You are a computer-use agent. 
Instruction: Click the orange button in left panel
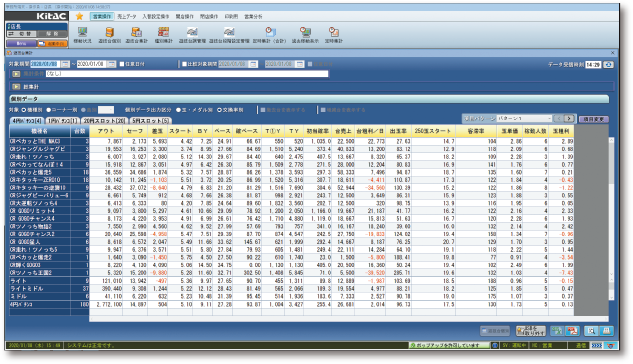click(52, 43)
